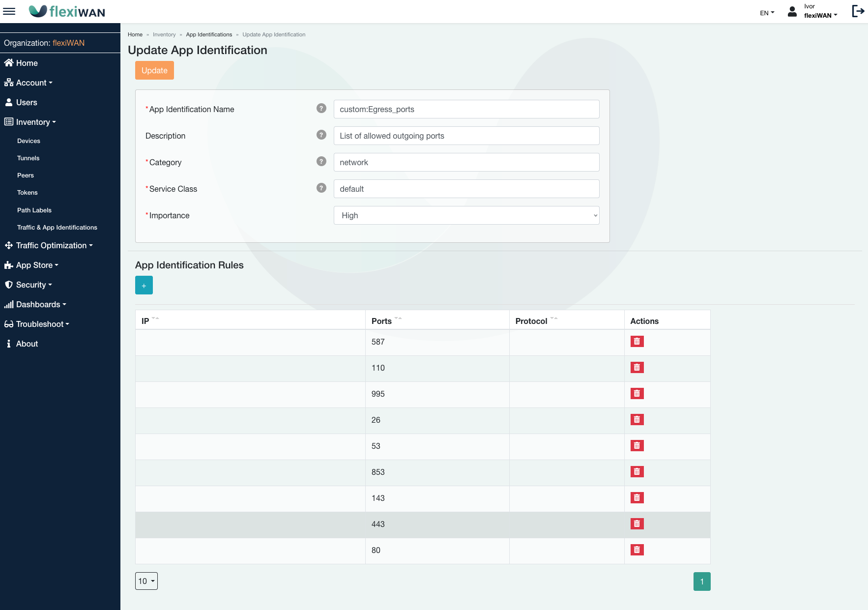Open Traffic & App Identifications
The width and height of the screenshot is (868, 610).
pos(57,227)
